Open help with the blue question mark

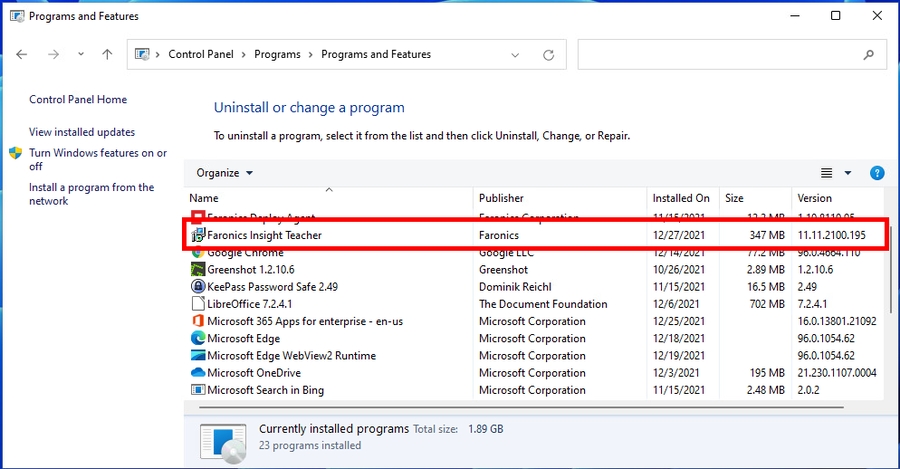[x=877, y=173]
